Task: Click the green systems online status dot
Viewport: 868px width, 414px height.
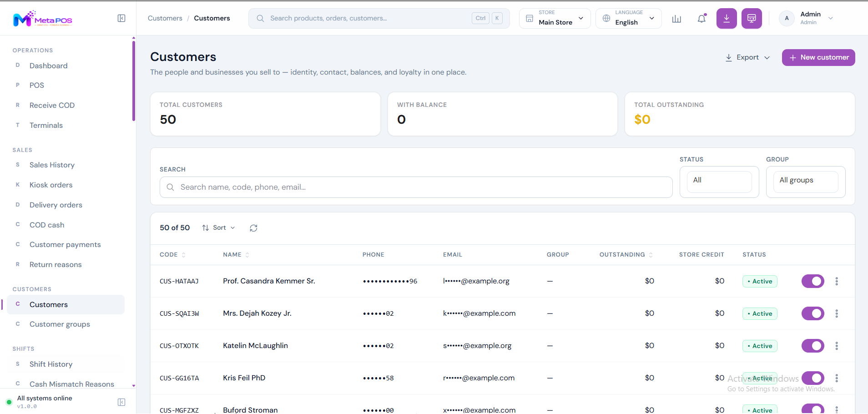Action: 9,402
